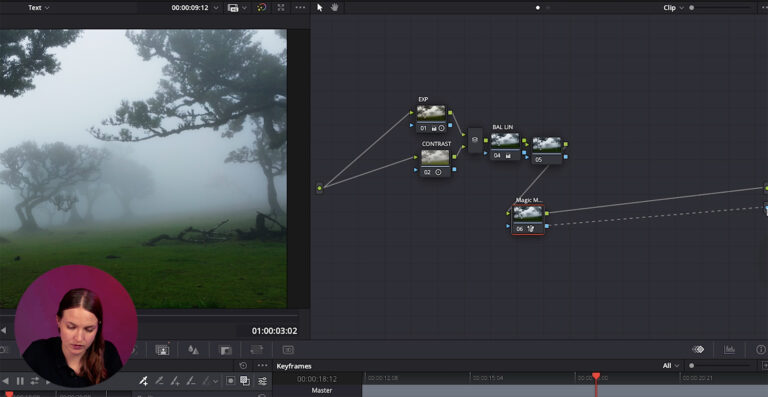
Task: Select the add stroke brush tool
Action: point(175,380)
